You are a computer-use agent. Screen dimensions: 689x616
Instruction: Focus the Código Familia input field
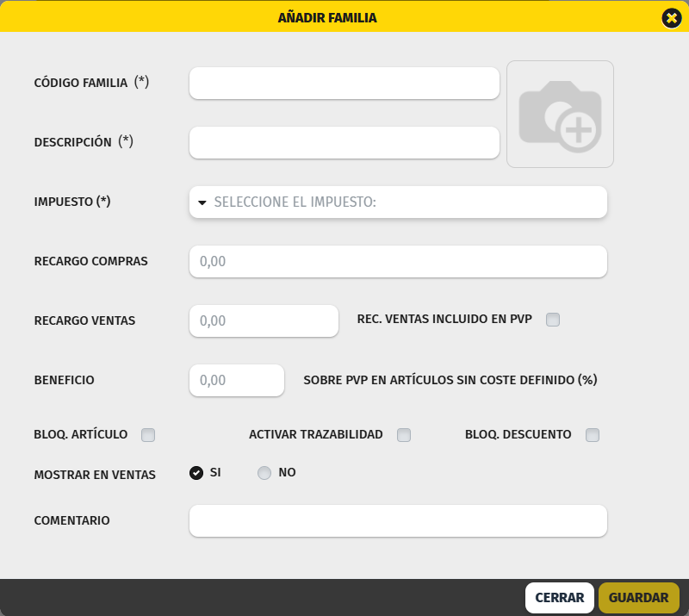[x=344, y=84]
